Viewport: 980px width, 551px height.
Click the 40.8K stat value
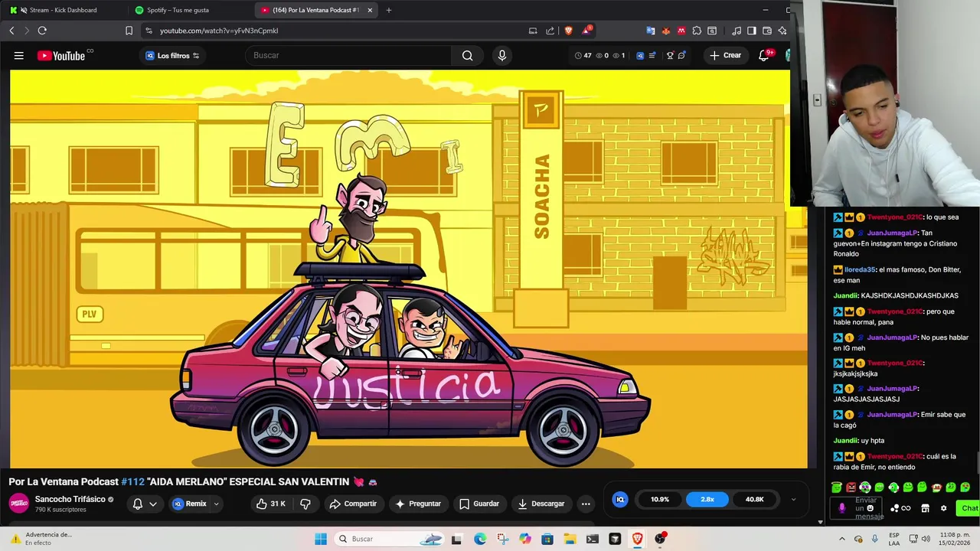click(x=754, y=500)
